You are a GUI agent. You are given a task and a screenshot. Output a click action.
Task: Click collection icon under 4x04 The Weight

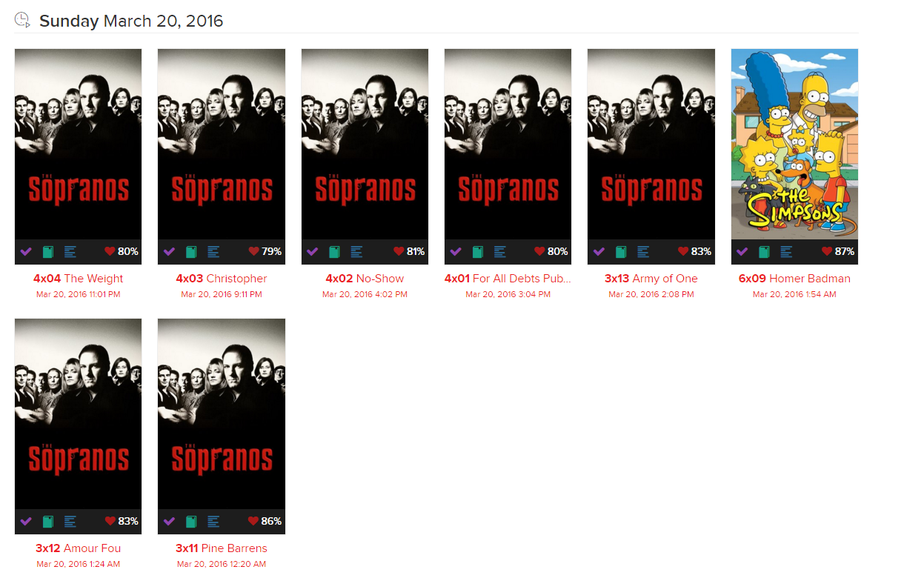click(48, 252)
